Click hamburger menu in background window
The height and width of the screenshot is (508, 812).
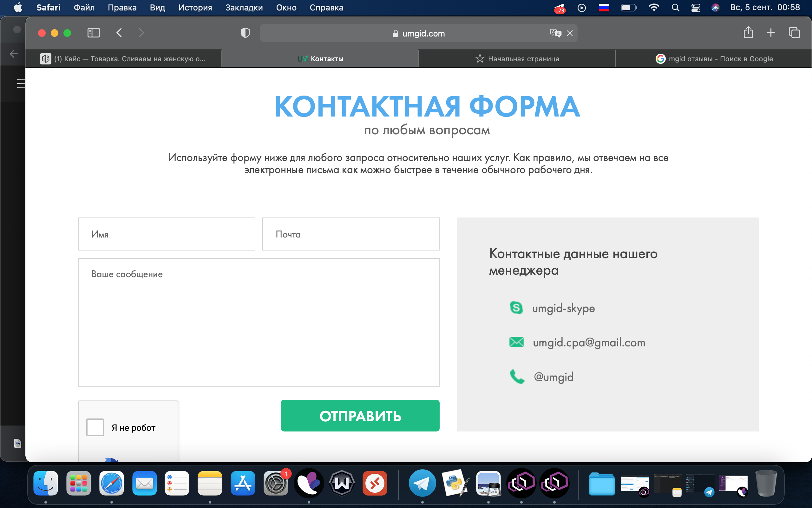click(21, 83)
